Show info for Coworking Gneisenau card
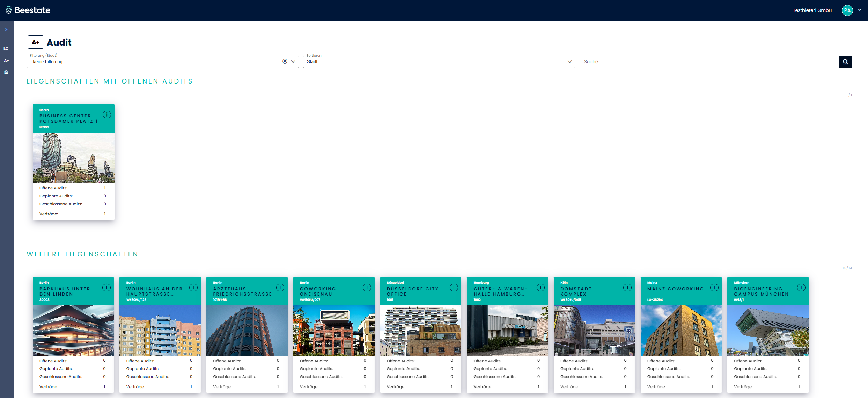 tap(367, 288)
